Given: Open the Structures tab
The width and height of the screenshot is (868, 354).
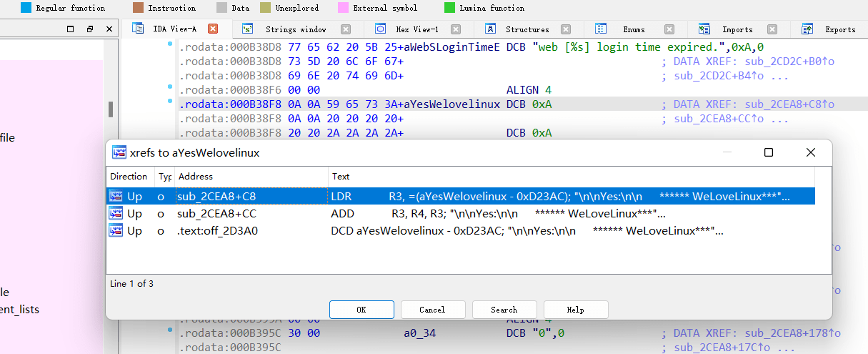Looking at the screenshot, I should coord(527,29).
